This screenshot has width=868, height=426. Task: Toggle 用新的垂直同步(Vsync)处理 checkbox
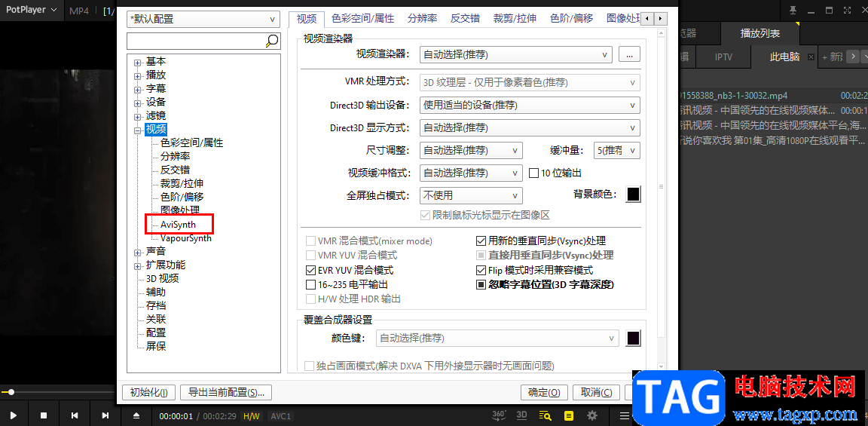coord(481,241)
